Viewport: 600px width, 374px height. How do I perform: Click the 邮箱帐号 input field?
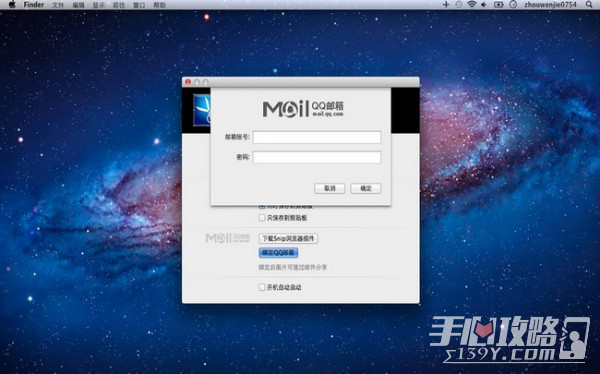point(317,137)
